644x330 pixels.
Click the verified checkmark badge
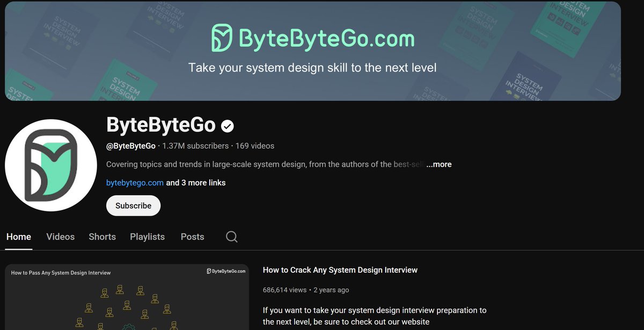[x=228, y=126]
